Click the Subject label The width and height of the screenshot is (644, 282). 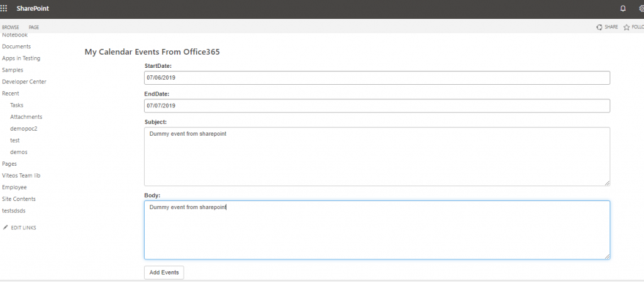(x=156, y=122)
